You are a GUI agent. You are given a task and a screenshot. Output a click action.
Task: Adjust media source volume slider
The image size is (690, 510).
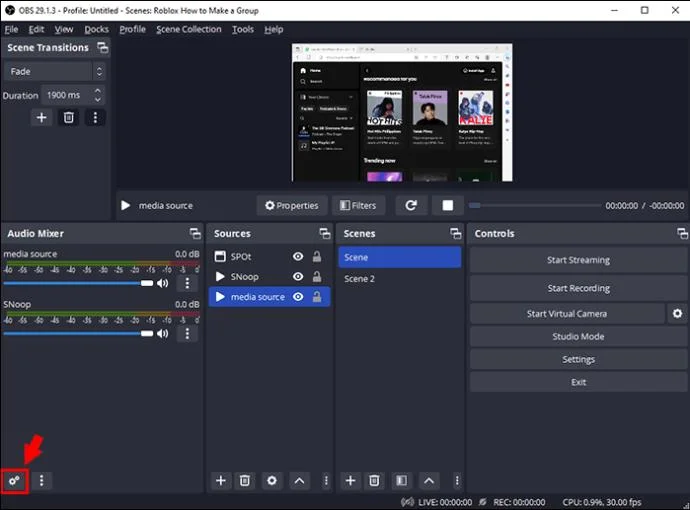(x=78, y=283)
